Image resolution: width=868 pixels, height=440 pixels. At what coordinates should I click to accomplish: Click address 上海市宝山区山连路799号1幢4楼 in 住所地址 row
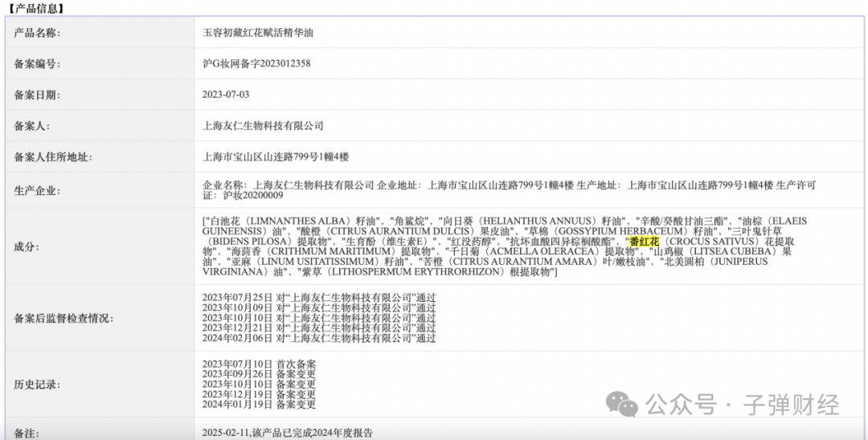pyautogui.click(x=276, y=157)
